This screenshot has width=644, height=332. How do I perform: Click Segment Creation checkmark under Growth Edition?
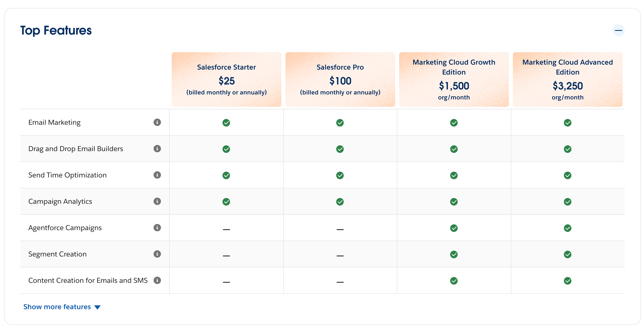click(x=454, y=255)
